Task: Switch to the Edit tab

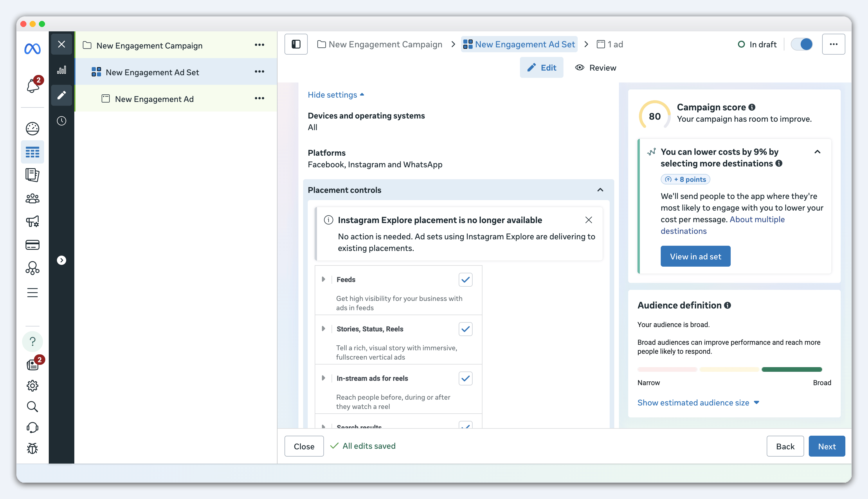Action: pyautogui.click(x=541, y=67)
